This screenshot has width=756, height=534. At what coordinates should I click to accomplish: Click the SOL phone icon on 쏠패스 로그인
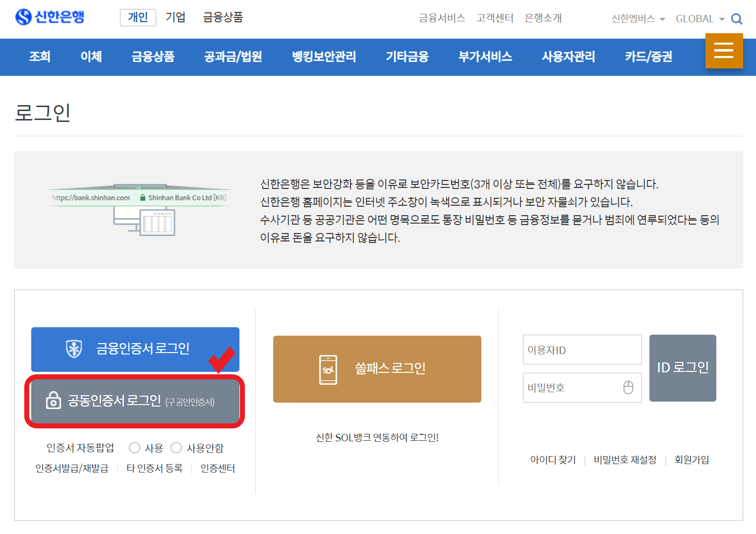click(328, 369)
